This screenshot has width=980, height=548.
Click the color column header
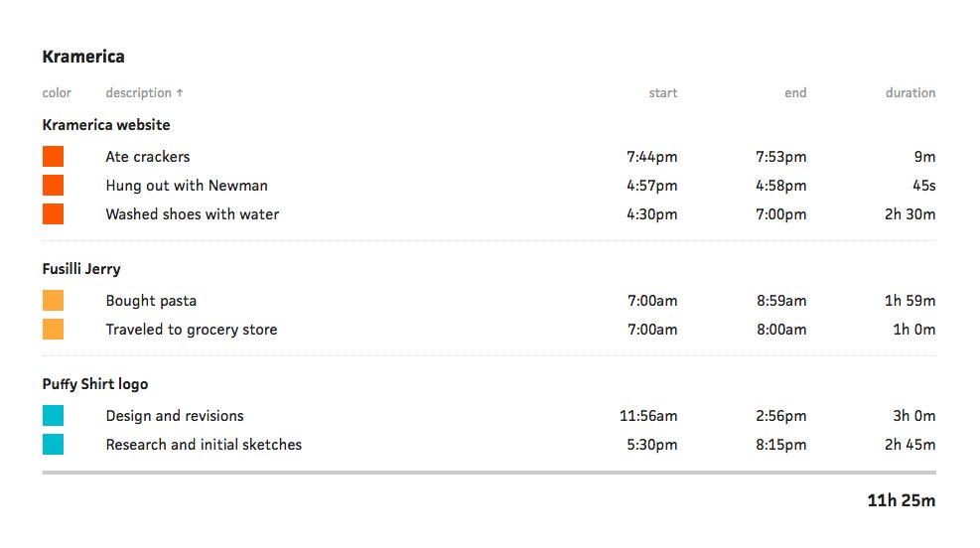[x=57, y=93]
